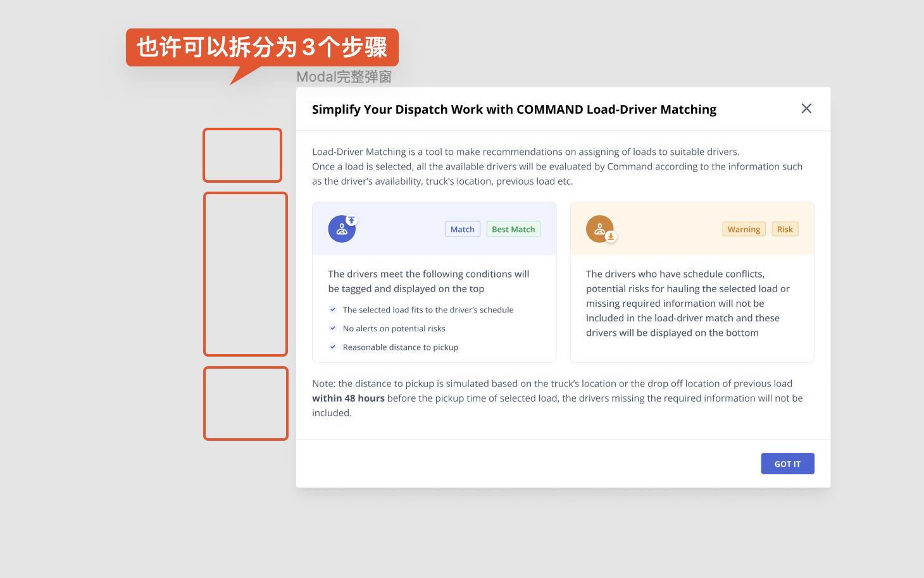Click the blue driver match icon

342,228
